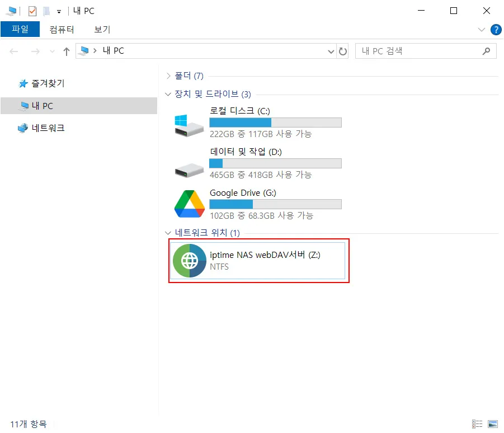Close the 내 PC window
The image size is (504, 433).
pos(487,11)
